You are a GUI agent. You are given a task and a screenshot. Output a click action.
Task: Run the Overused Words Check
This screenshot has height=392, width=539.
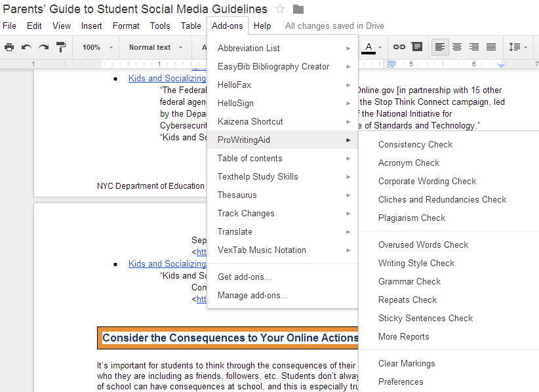tap(449, 245)
